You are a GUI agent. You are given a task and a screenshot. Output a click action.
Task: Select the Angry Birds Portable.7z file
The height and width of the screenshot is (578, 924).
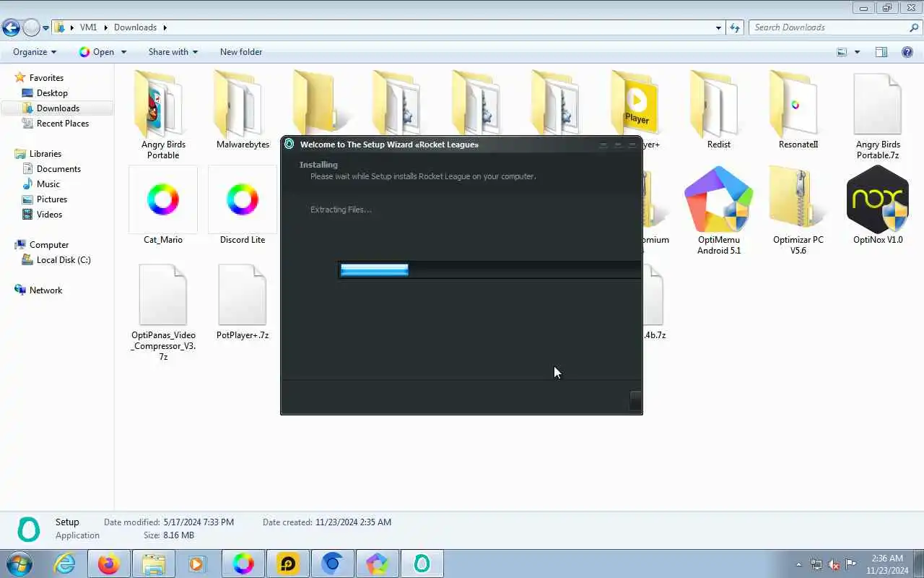[878, 114]
